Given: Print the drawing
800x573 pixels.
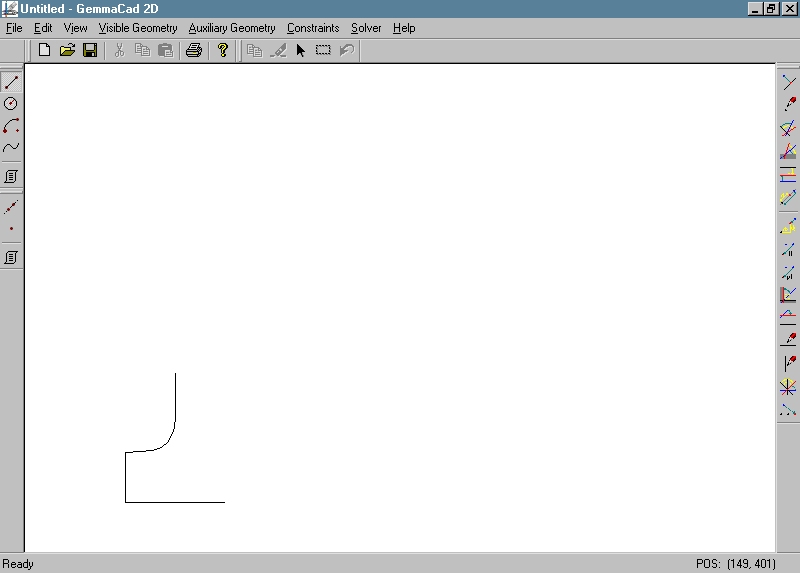Looking at the screenshot, I should point(194,50).
